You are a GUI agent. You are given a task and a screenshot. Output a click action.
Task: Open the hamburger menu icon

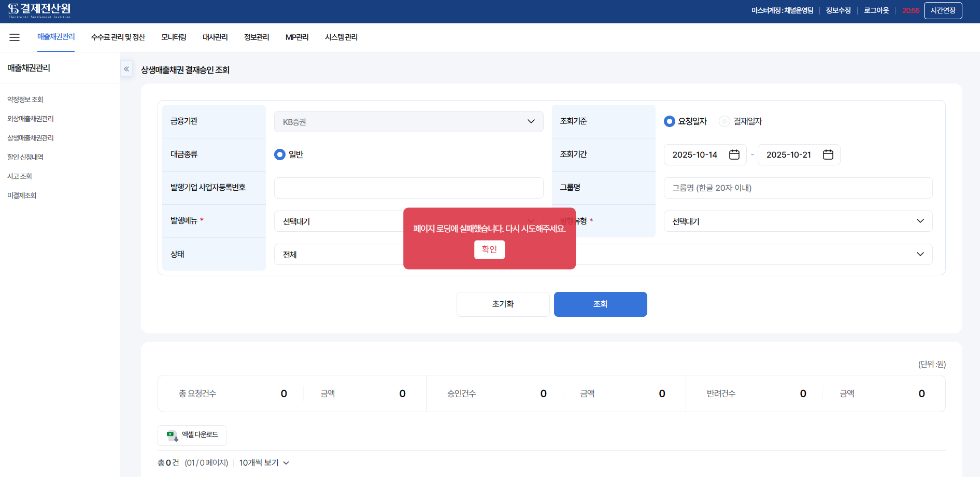pyautogui.click(x=15, y=37)
